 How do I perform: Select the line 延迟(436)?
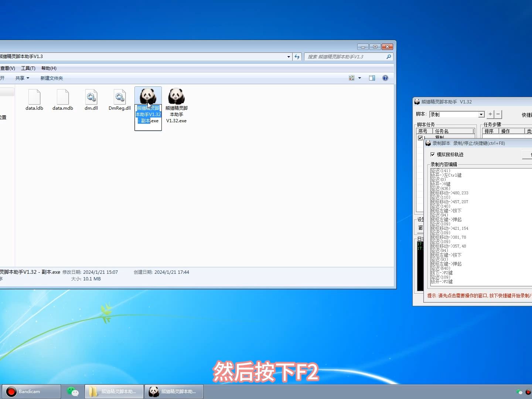coord(440,188)
